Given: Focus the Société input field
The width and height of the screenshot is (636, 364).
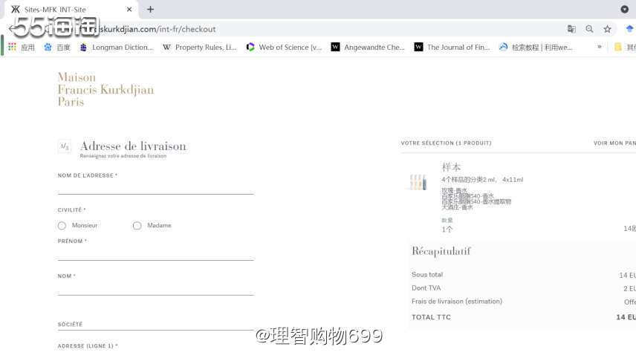Looking at the screenshot, I should click(156, 325).
